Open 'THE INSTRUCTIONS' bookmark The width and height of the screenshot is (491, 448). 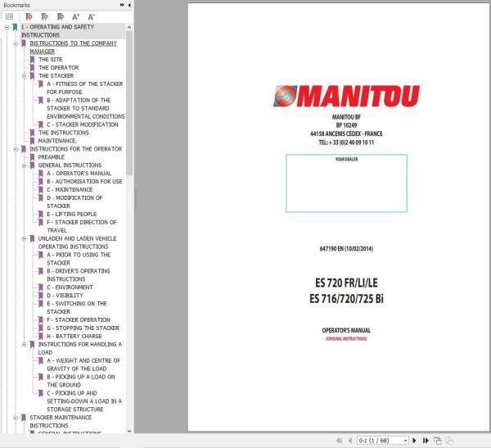click(x=64, y=133)
